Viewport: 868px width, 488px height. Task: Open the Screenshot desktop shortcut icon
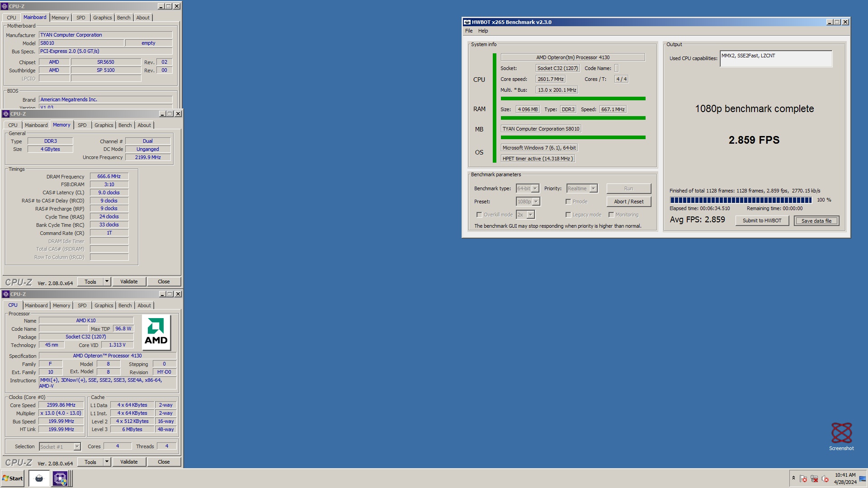(841, 433)
